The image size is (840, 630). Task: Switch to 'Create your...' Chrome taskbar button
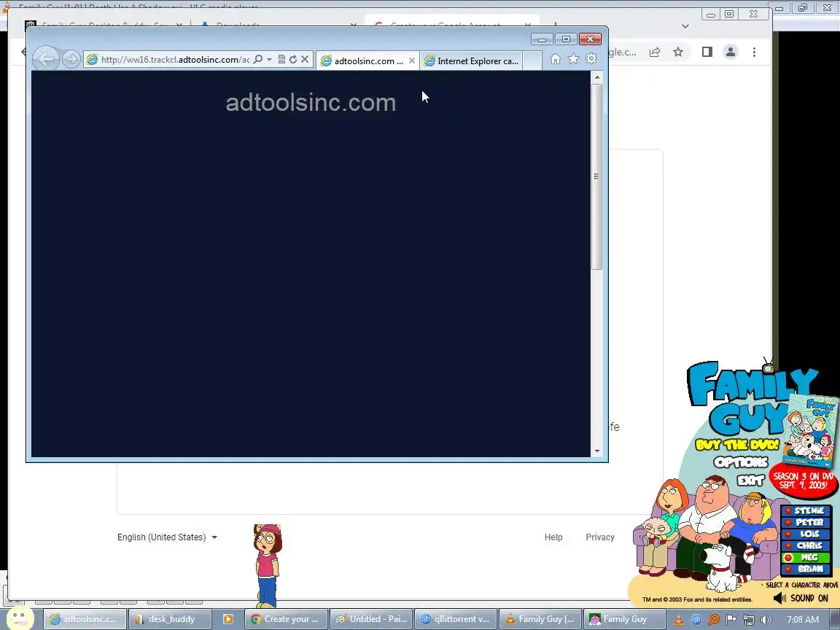coord(286,619)
